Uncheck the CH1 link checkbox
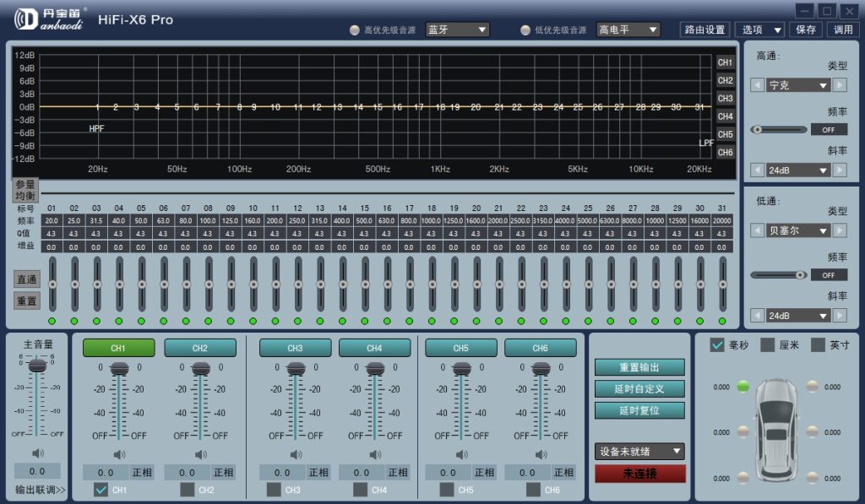This screenshot has width=865, height=504. pos(101,489)
